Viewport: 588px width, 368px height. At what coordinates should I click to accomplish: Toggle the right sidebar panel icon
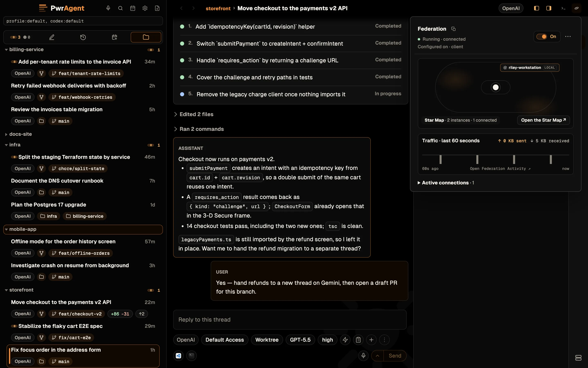(x=549, y=8)
